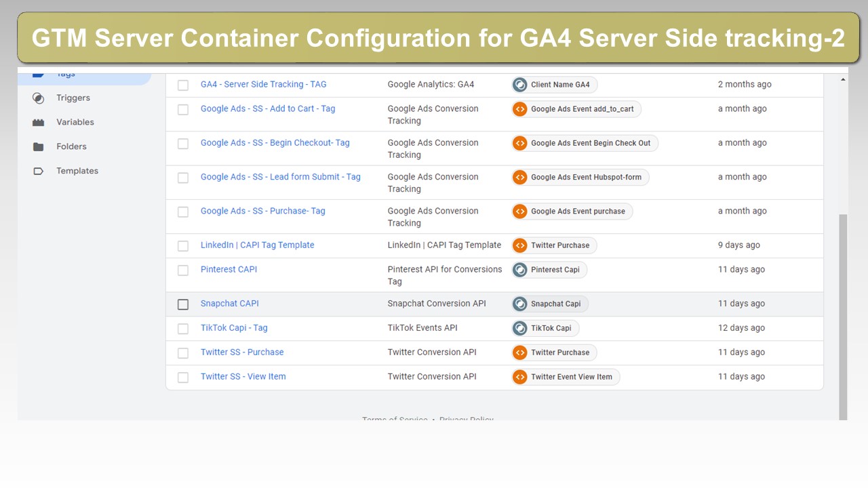This screenshot has height=488, width=868.
Task: Click the '12 days ago' last edited cell
Action: pyautogui.click(x=741, y=327)
